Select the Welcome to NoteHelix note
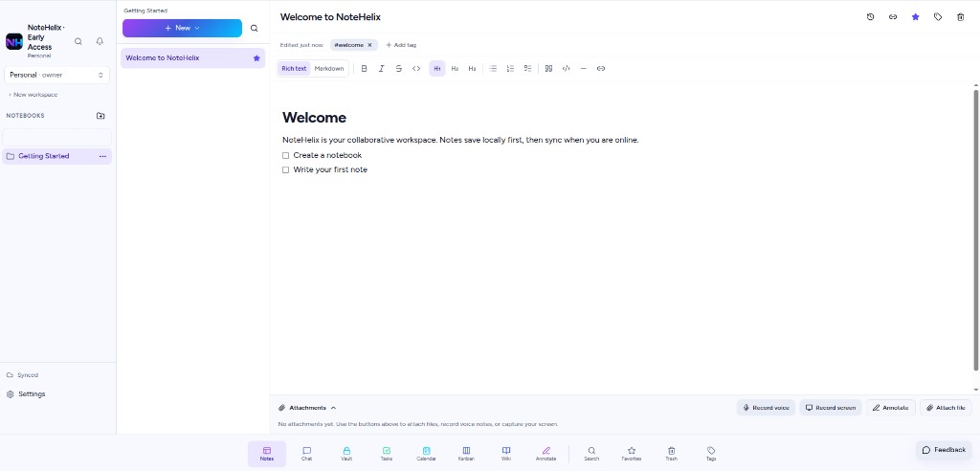Screen dimensions: 980x471 (x=192, y=58)
